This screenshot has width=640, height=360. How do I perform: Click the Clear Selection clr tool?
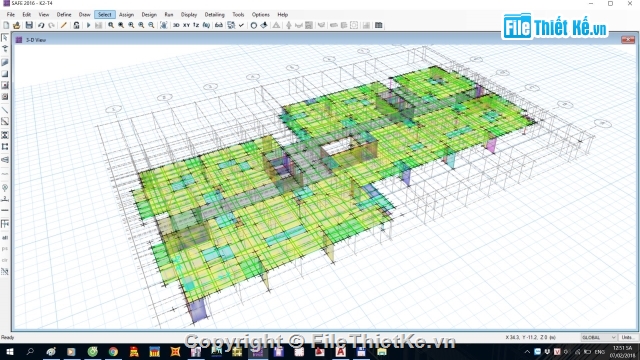pos(5,260)
